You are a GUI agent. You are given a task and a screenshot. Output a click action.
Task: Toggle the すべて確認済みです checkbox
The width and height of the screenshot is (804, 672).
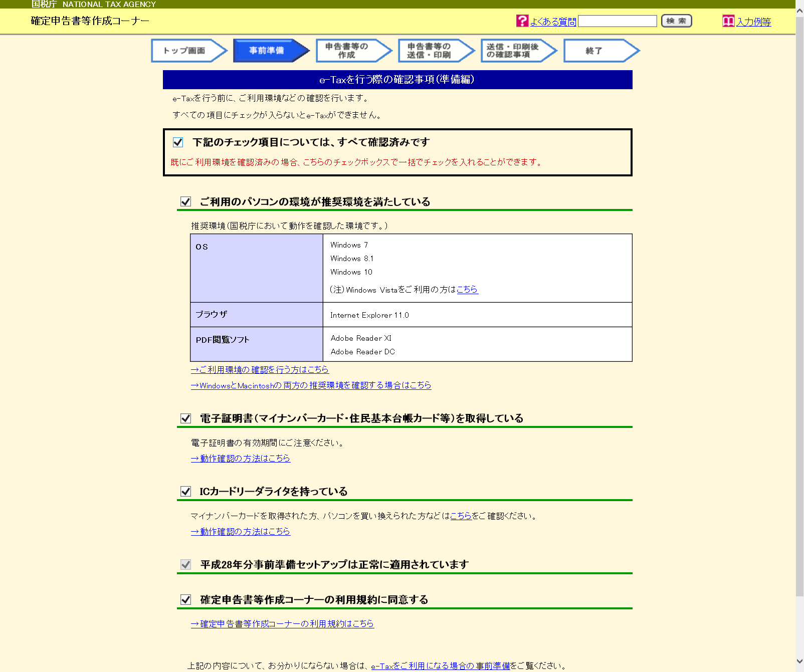coord(178,142)
